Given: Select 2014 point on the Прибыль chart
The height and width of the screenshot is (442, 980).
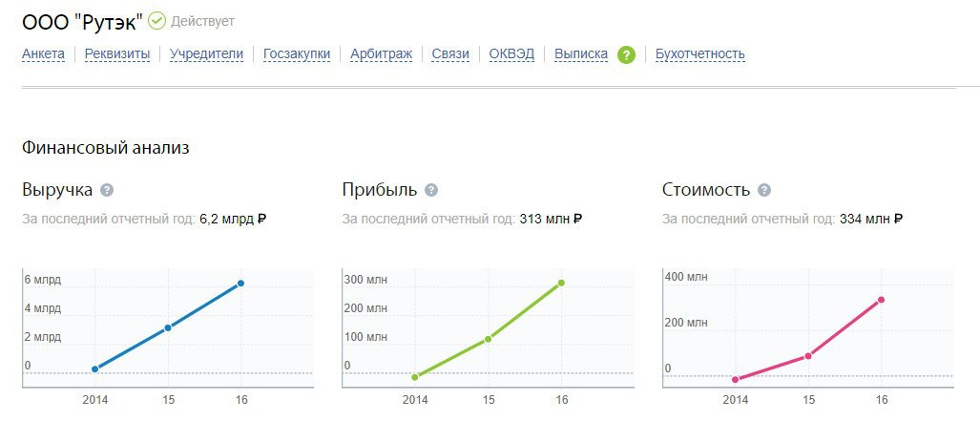Looking at the screenshot, I should [415, 377].
